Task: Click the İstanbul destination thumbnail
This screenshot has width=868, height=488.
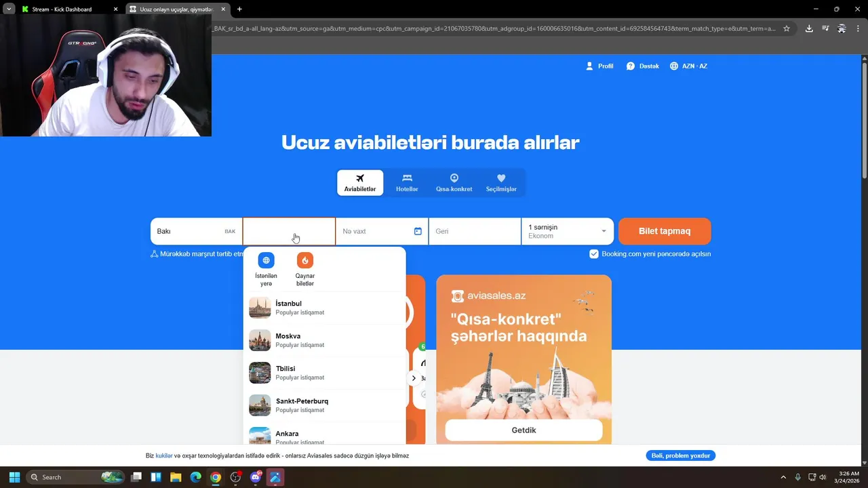Action: [260, 308]
